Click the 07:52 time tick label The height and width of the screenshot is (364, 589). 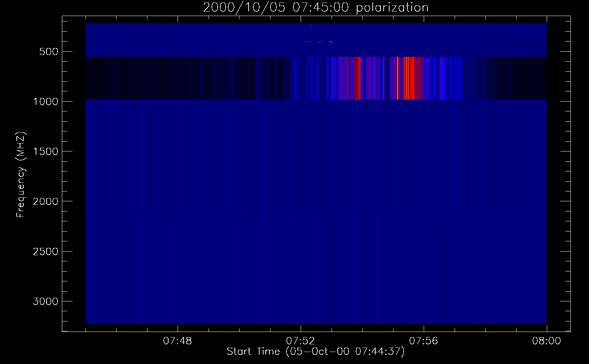pos(301,341)
